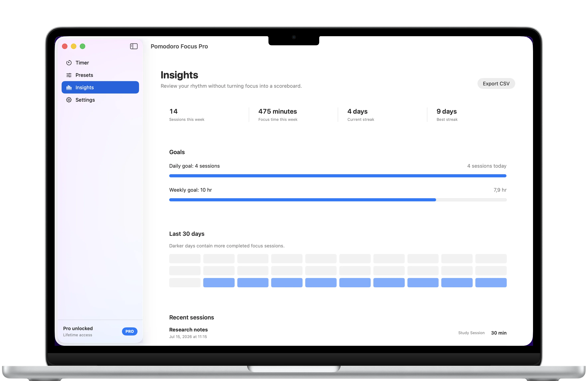This screenshot has height=382, width=588.
Task: Click the Weekly goal: 10 hr label
Action: point(191,190)
